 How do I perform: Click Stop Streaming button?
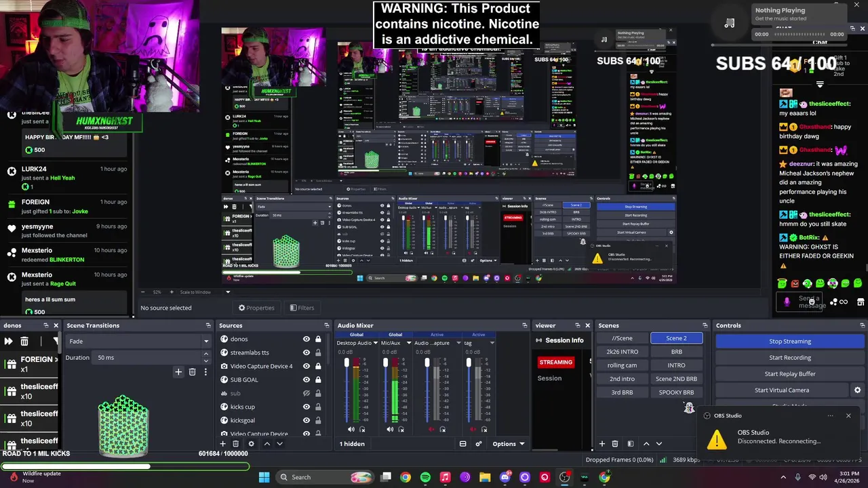coord(790,342)
